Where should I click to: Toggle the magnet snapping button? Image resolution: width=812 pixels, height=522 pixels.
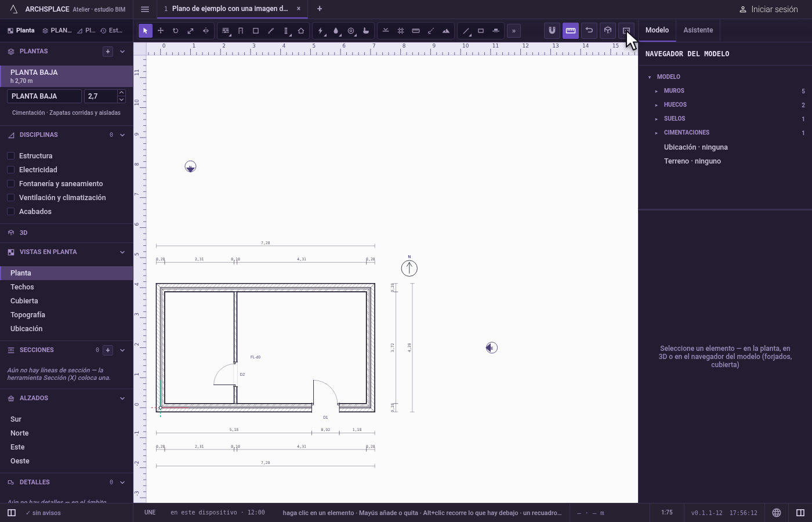552,30
